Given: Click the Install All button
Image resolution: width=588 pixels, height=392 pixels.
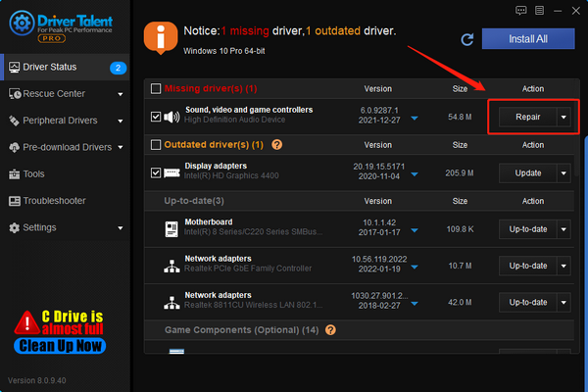Looking at the screenshot, I should 528,38.
